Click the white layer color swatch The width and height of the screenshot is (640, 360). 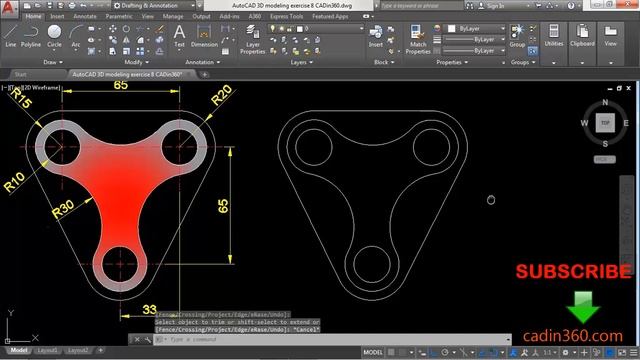300,29
